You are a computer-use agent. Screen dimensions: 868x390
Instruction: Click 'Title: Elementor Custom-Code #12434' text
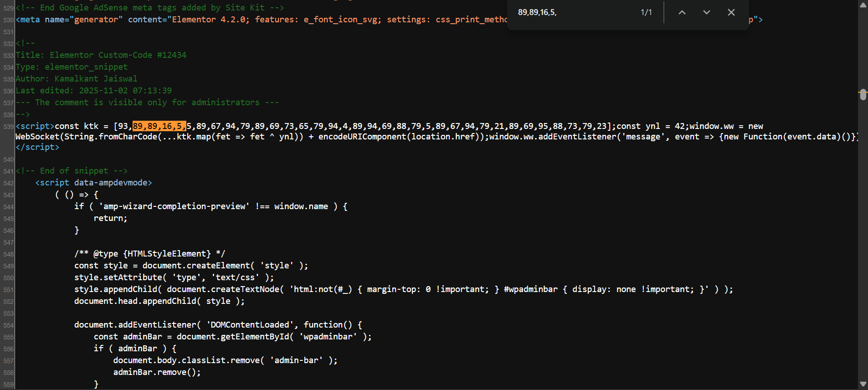coord(101,55)
